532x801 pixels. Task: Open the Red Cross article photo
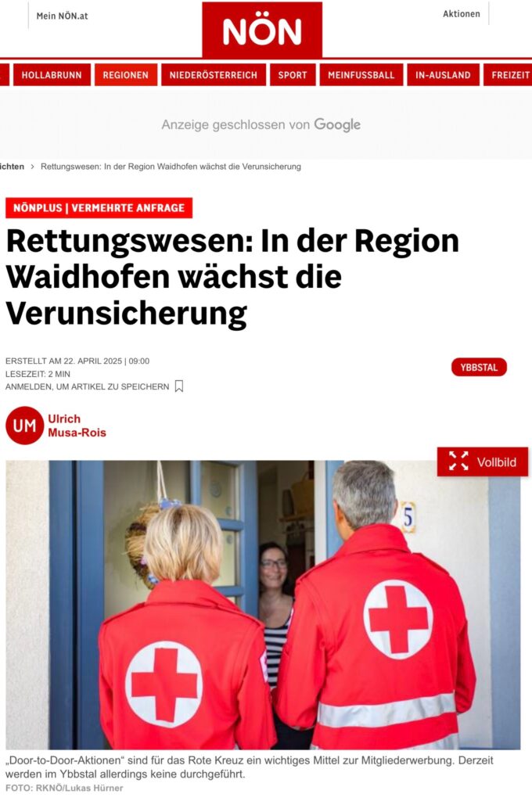click(263, 605)
